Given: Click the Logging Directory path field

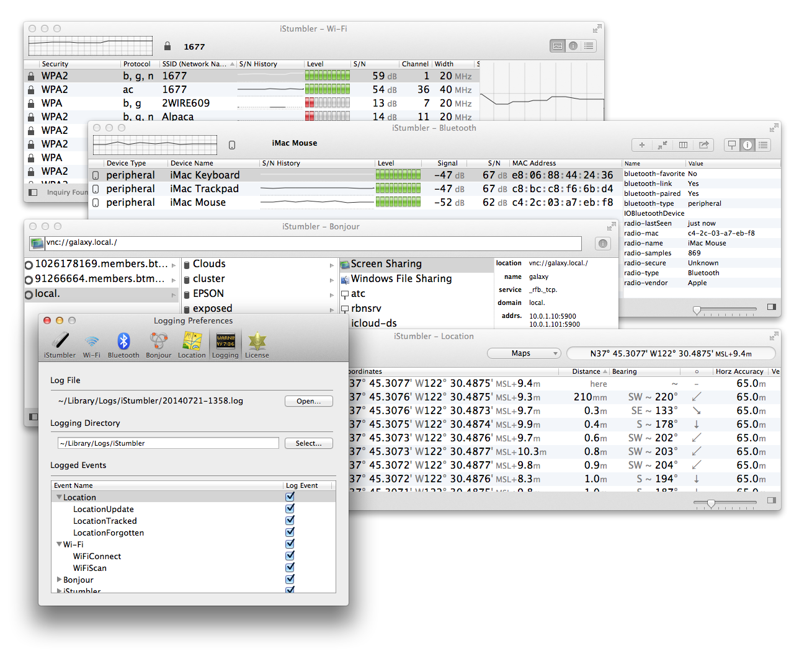Looking at the screenshot, I should coord(168,443).
